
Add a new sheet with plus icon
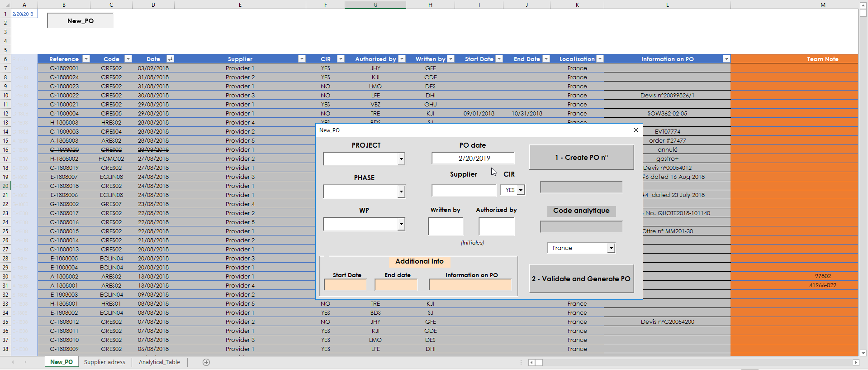[x=206, y=362]
